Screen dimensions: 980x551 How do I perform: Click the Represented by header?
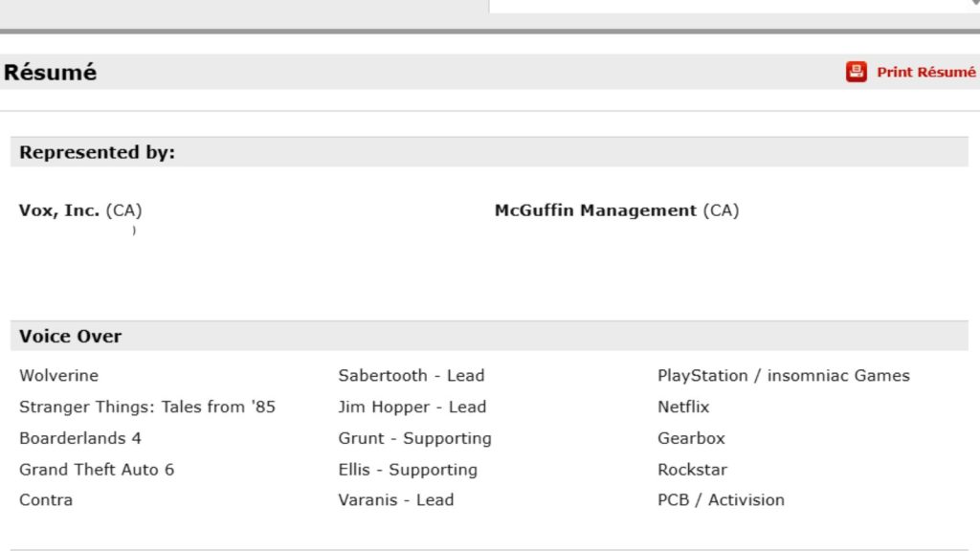click(x=97, y=152)
